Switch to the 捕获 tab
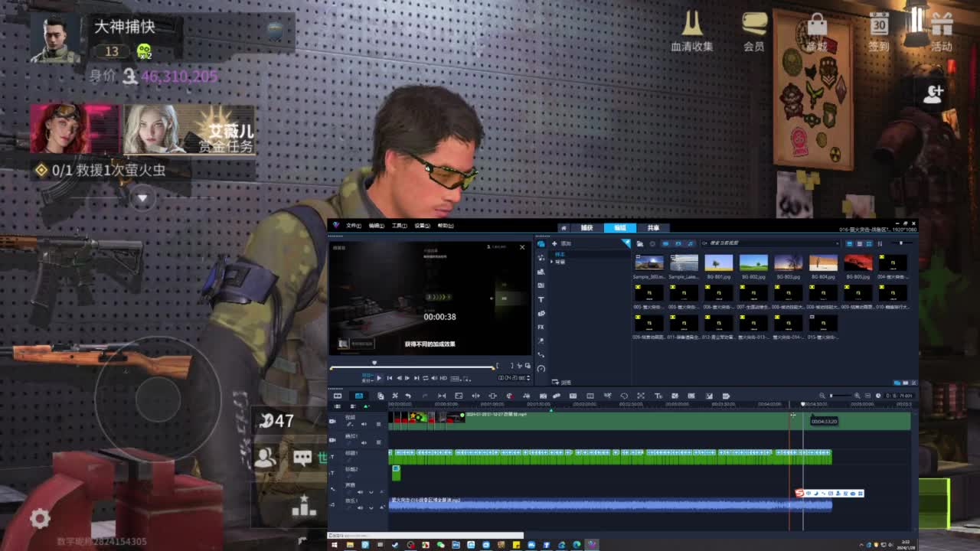The width and height of the screenshot is (980, 551). [587, 228]
